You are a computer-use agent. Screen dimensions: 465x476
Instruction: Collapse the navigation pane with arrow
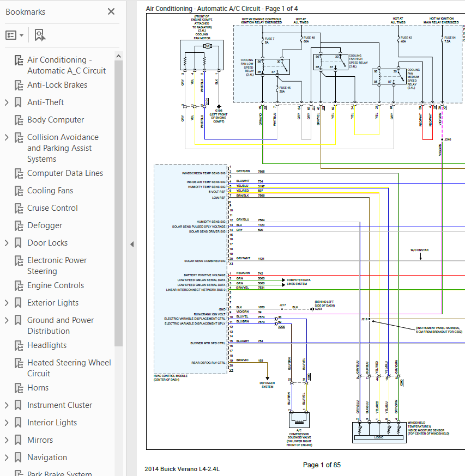tap(132, 245)
